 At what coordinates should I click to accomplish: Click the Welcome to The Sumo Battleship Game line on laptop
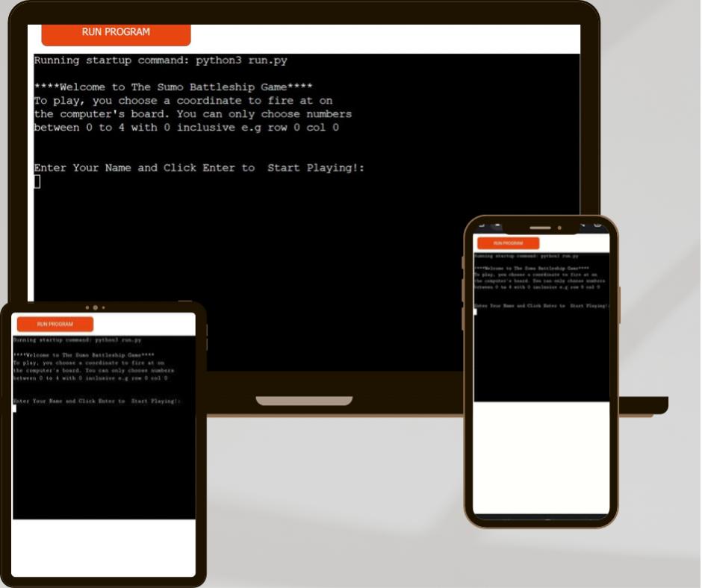click(173, 87)
